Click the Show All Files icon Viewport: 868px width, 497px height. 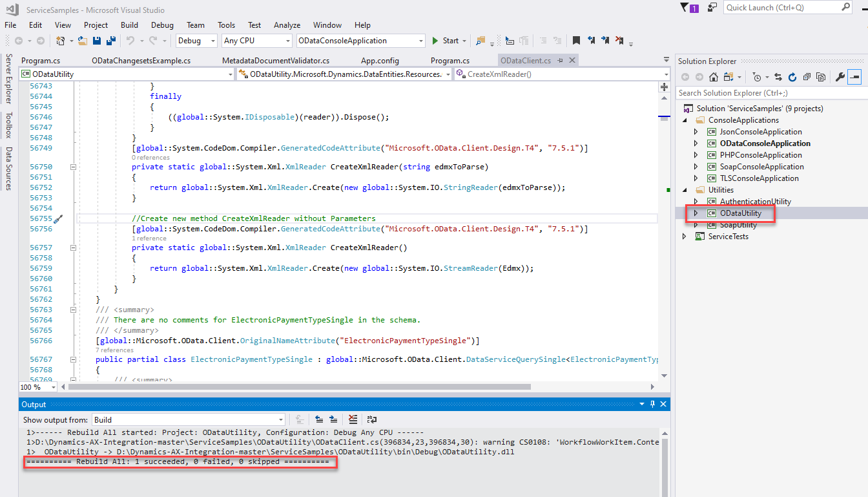[821, 77]
